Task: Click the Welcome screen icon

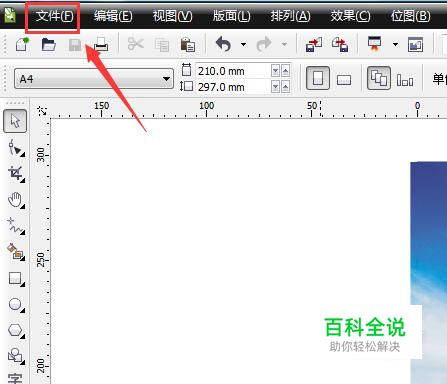Action: (x=416, y=45)
